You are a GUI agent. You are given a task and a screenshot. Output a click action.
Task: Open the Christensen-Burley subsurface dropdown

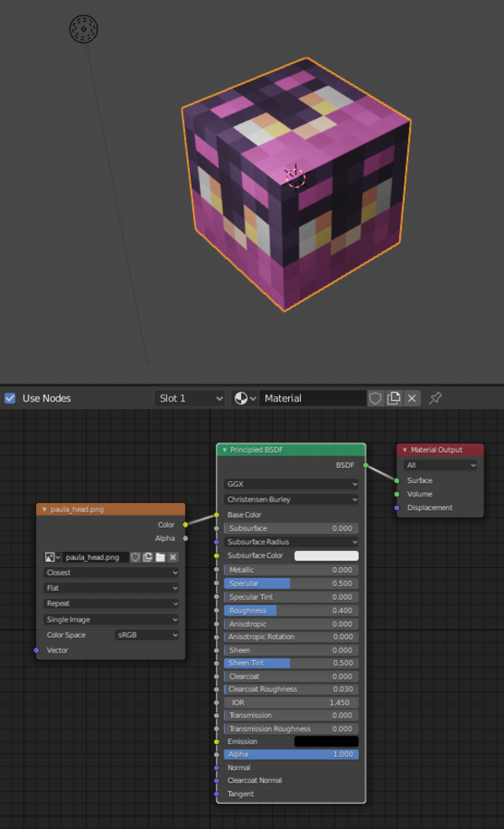pyautogui.click(x=291, y=499)
